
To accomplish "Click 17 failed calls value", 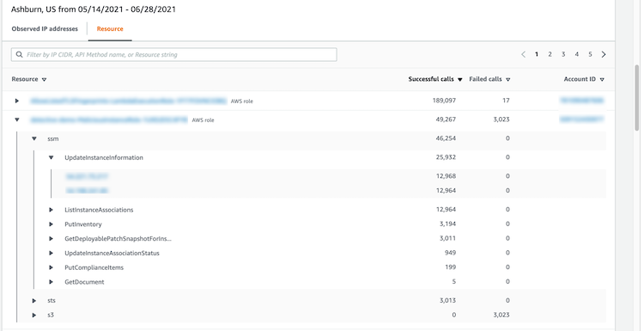I will click(506, 101).
